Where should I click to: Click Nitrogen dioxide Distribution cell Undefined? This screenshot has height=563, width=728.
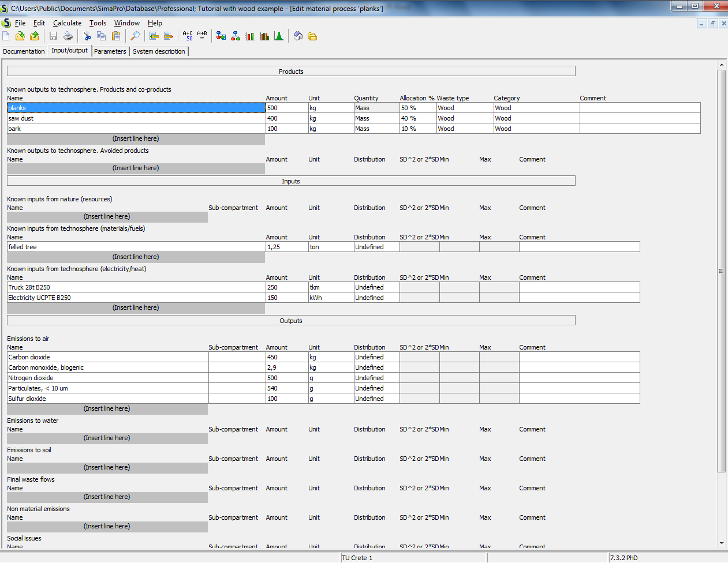click(377, 378)
